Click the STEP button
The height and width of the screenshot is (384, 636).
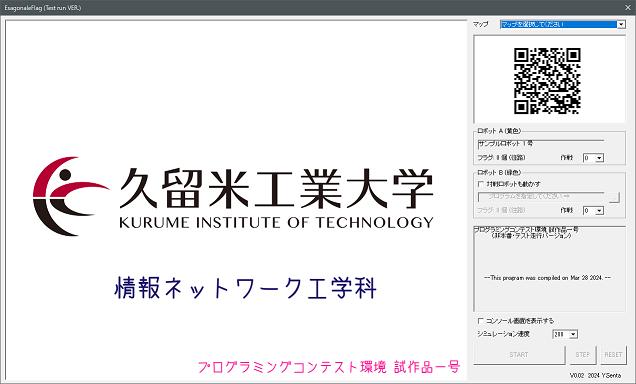click(x=582, y=355)
